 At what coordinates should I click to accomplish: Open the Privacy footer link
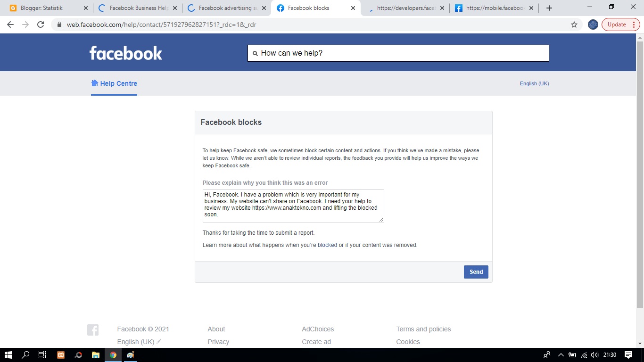pyautogui.click(x=218, y=342)
